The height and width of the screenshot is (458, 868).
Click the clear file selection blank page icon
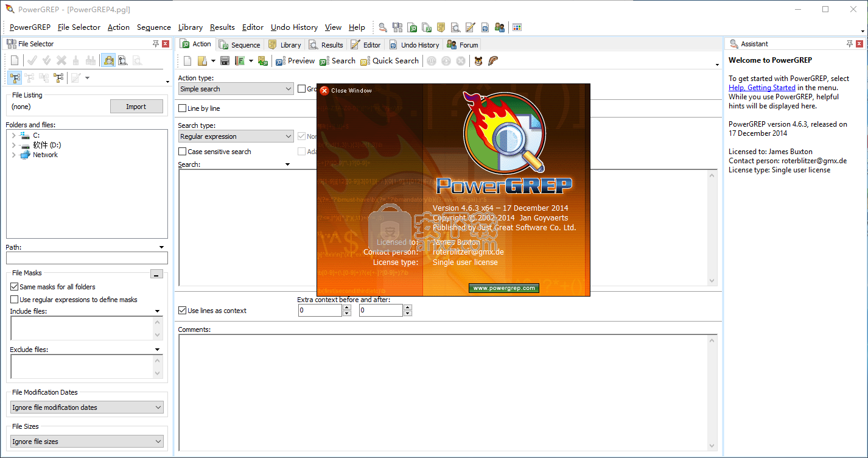click(15, 60)
